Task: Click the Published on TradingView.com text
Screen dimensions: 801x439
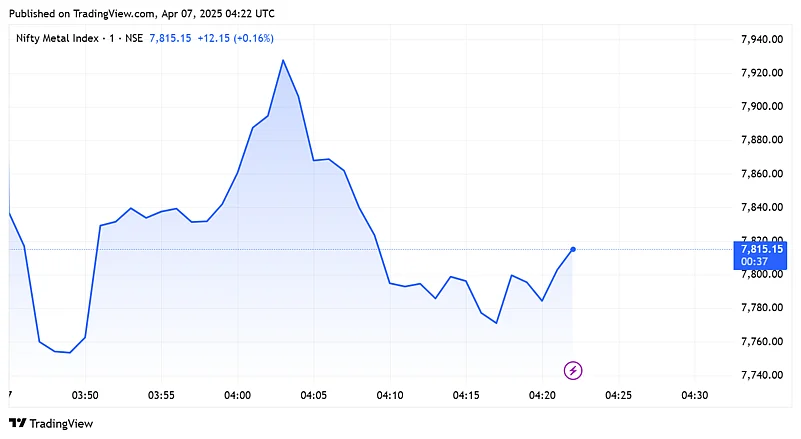Action: [140, 13]
